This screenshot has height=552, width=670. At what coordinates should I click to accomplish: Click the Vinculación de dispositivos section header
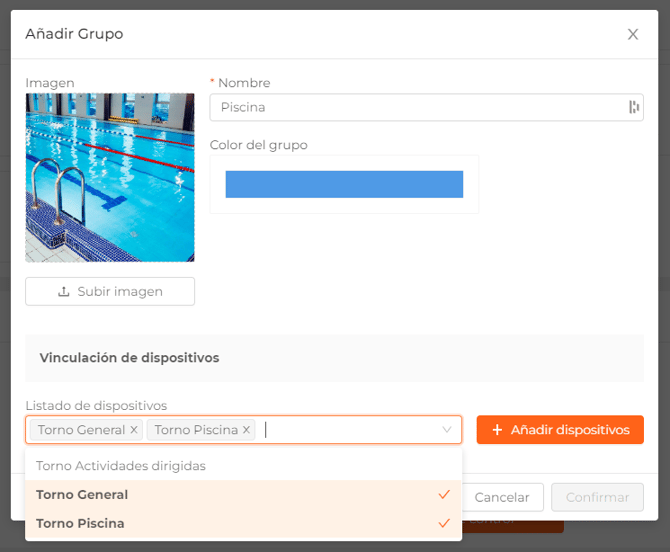129,358
